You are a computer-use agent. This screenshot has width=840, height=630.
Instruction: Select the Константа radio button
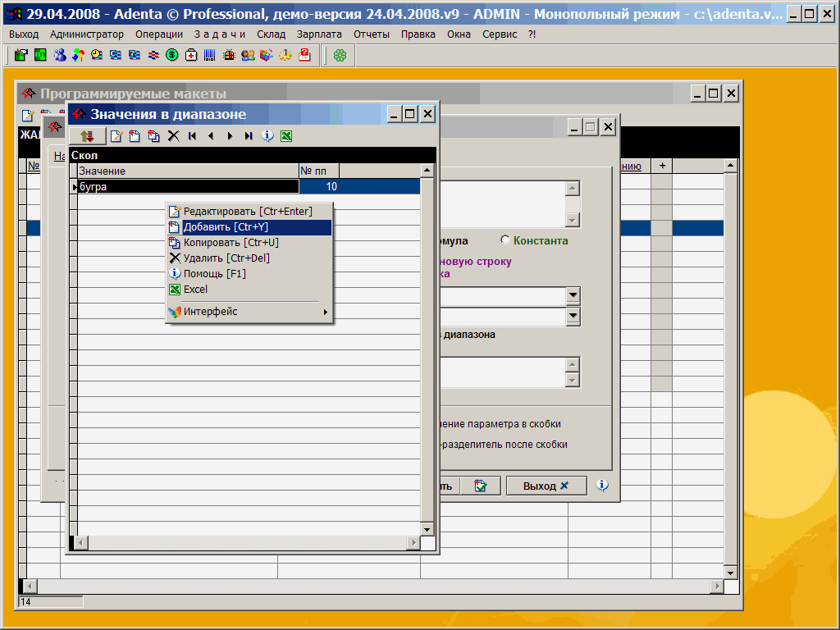505,240
